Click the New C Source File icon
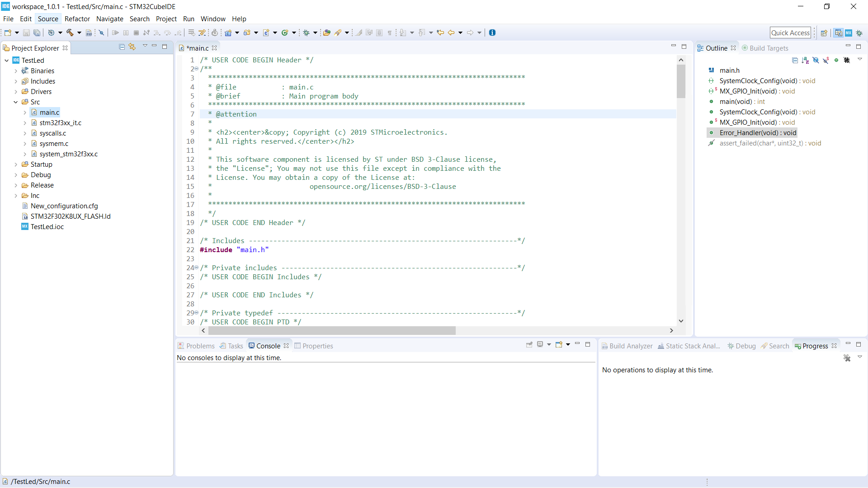The image size is (868, 488). coord(266,33)
